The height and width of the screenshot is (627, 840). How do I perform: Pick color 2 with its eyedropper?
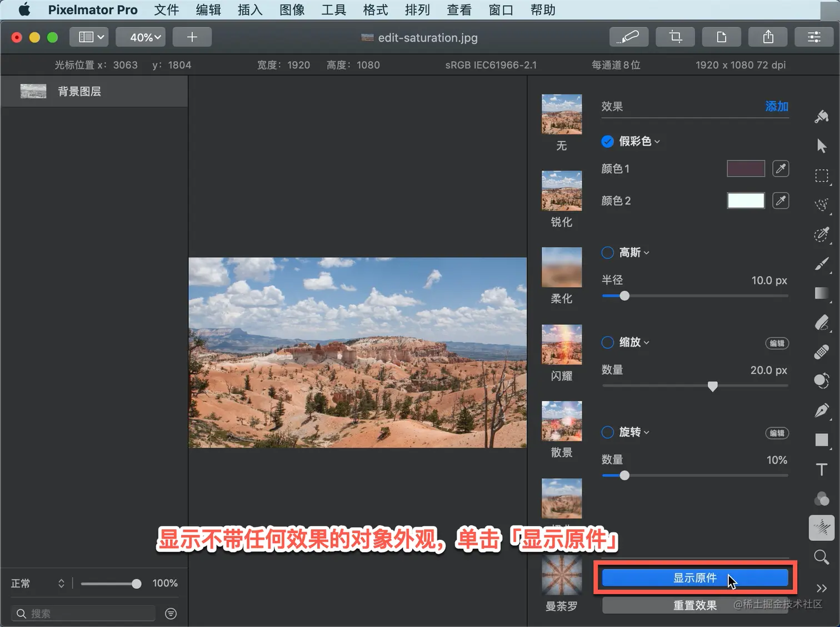(x=781, y=200)
